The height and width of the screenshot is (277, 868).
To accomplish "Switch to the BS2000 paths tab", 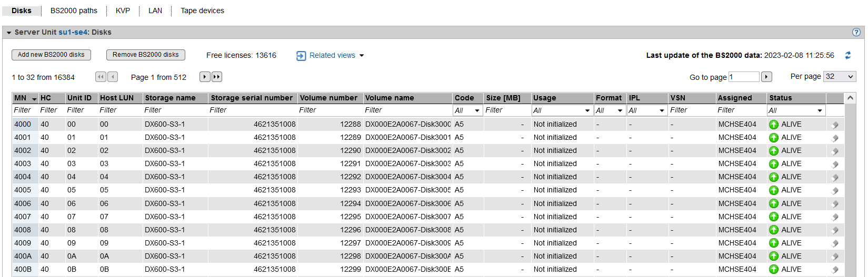I will pos(74,11).
